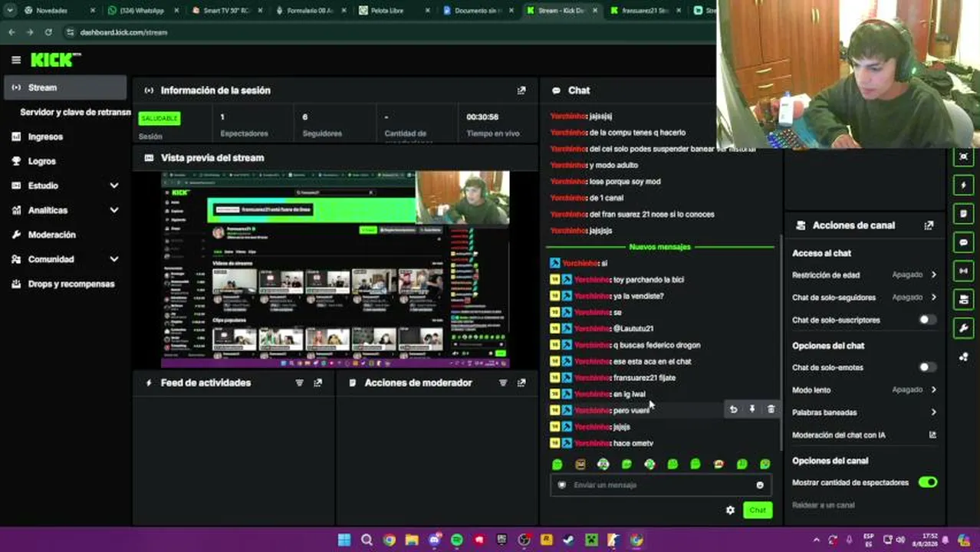
Task: Click the SALUDABLE session status badge
Action: point(159,118)
